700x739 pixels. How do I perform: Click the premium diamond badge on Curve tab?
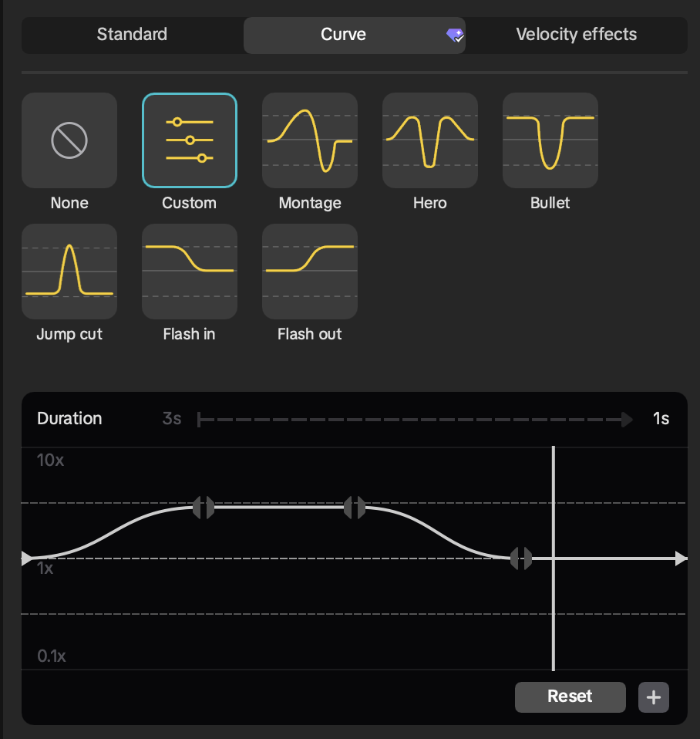455,35
